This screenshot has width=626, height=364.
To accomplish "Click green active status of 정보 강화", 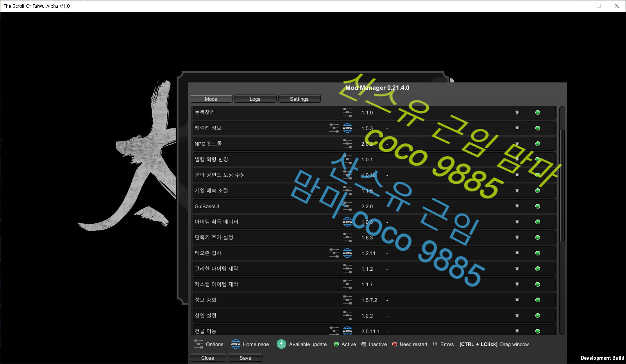I will pyautogui.click(x=538, y=300).
